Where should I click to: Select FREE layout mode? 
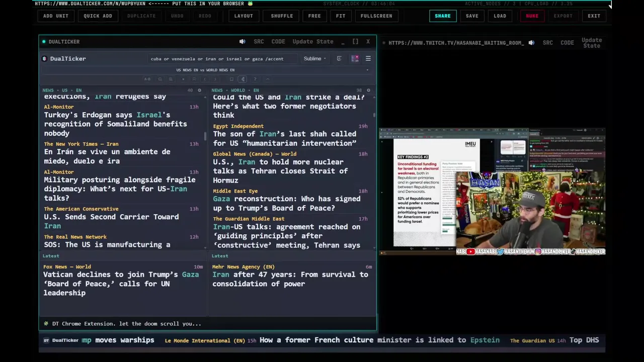(x=314, y=16)
